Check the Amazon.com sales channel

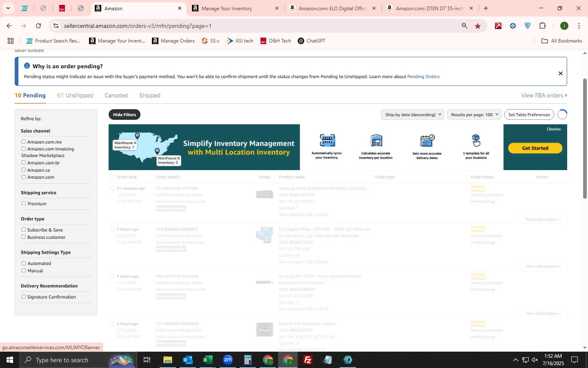[x=24, y=177]
